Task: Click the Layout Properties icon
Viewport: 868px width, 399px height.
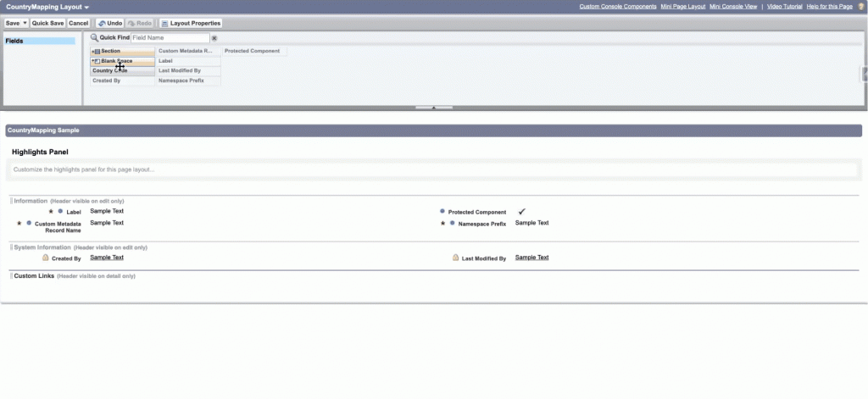Action: (x=165, y=24)
